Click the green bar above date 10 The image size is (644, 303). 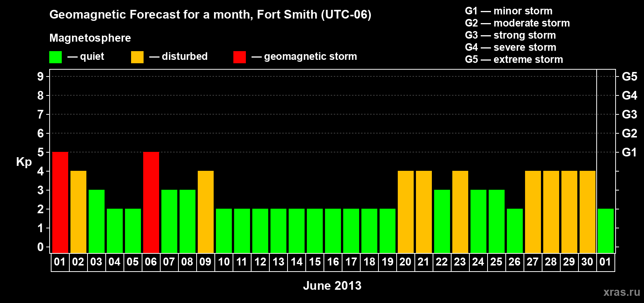(x=224, y=231)
